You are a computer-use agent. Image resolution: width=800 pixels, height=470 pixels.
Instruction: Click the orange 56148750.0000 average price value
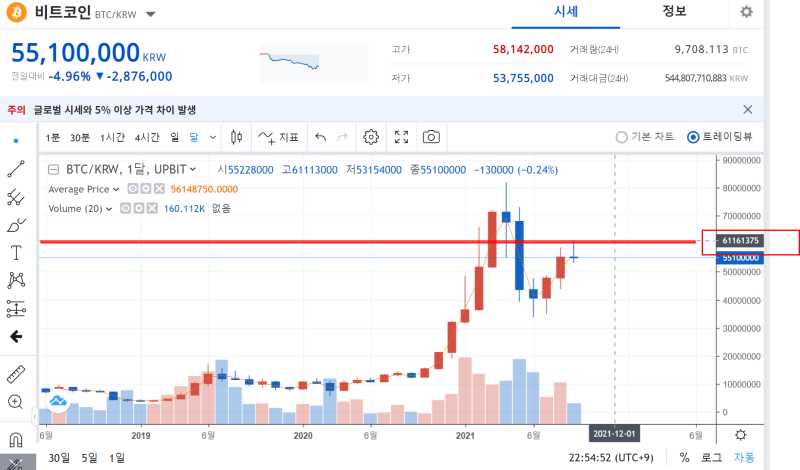(204, 189)
